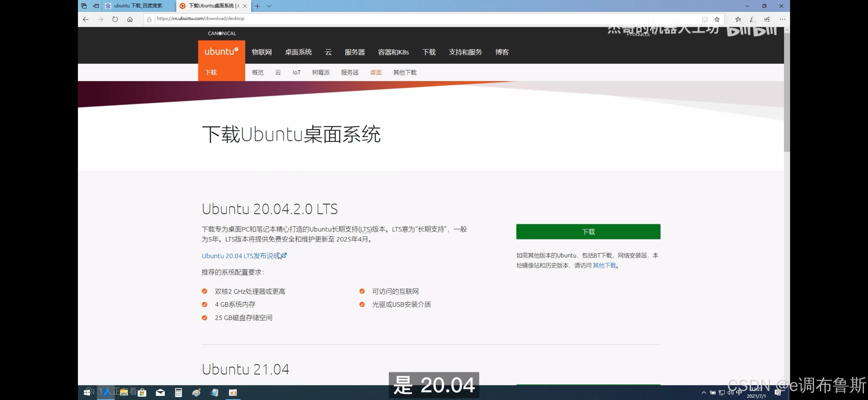Viewport: 868px width, 400px height.
Task: Open 容器和K8s navigation item
Action: click(x=393, y=52)
